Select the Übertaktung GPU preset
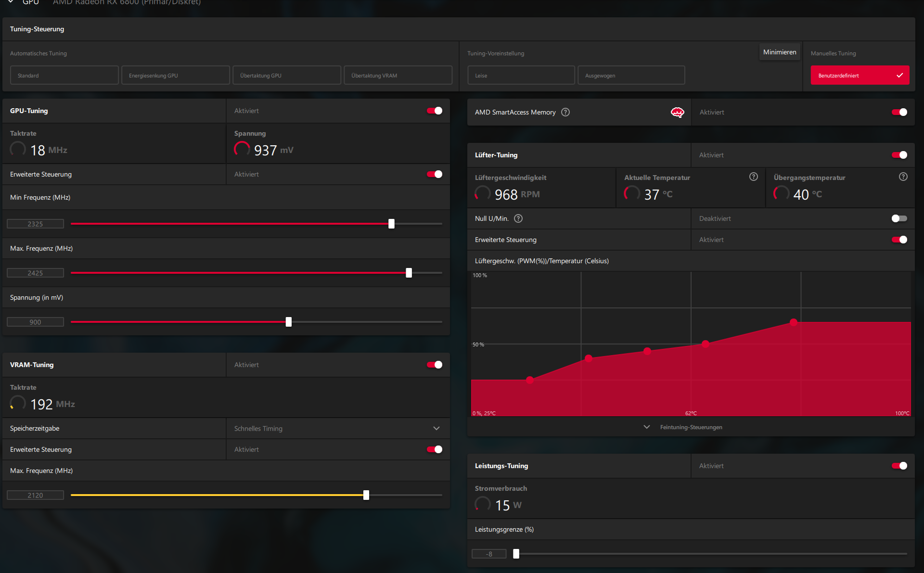The width and height of the screenshot is (924, 573). (287, 76)
